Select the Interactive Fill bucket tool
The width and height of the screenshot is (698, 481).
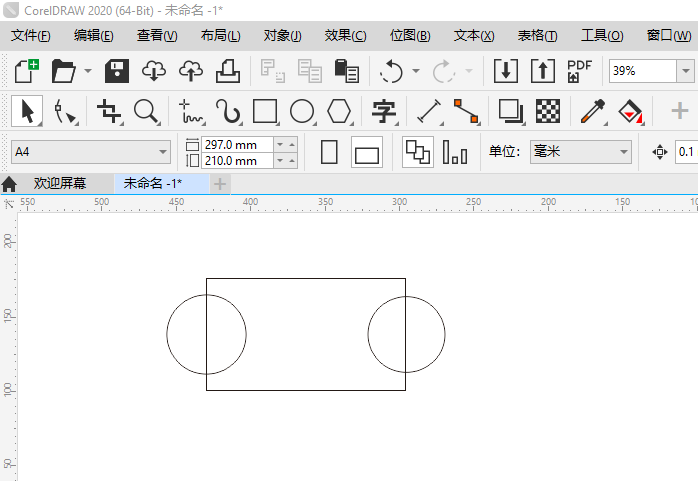point(630,111)
